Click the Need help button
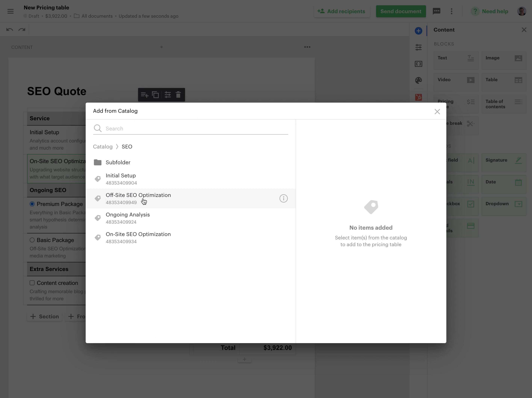532x398 pixels. click(x=489, y=11)
